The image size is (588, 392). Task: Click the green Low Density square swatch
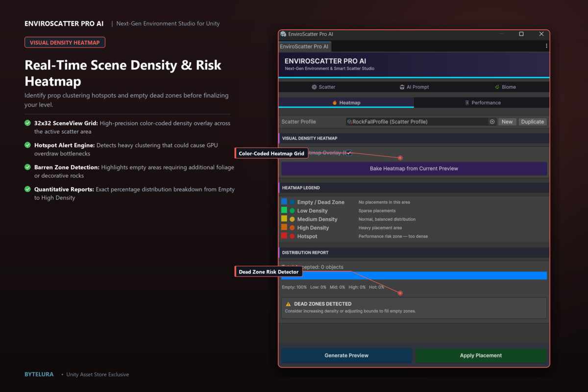point(284,210)
